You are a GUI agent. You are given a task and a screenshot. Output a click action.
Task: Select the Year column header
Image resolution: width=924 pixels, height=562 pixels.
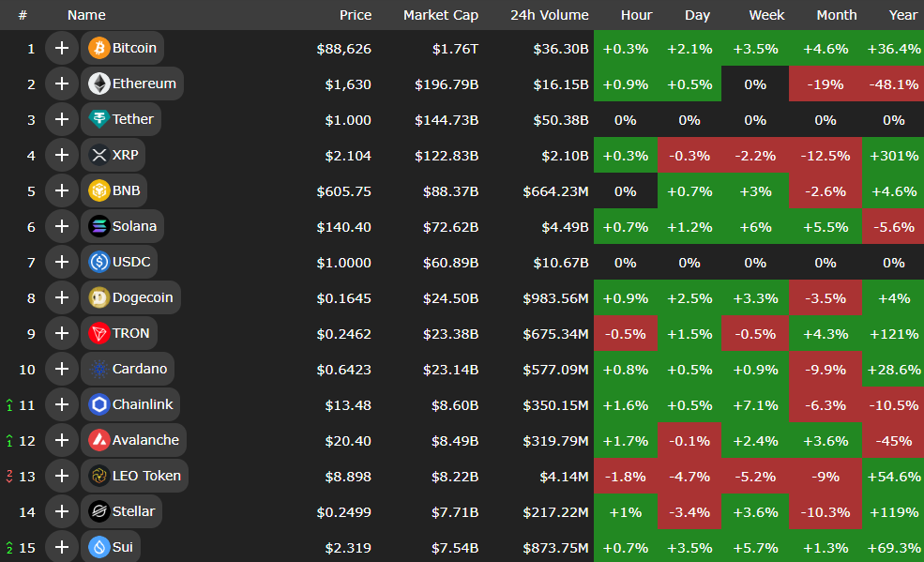click(902, 15)
